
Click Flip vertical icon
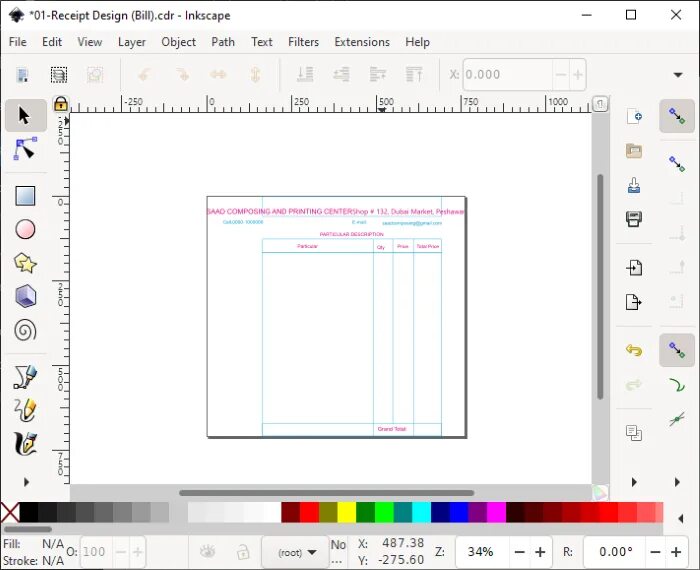coord(255,75)
